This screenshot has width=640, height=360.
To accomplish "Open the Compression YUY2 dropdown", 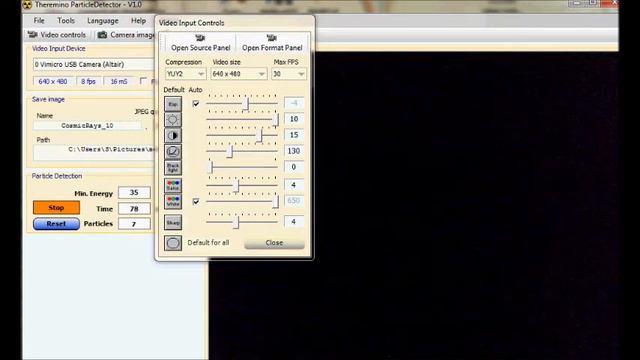I will (185, 74).
